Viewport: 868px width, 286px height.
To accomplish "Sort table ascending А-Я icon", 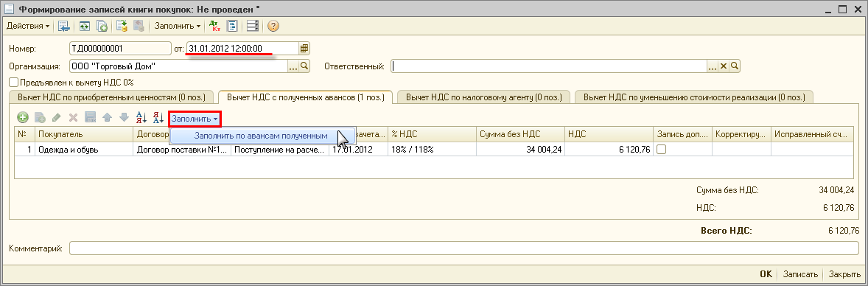I will click(141, 117).
